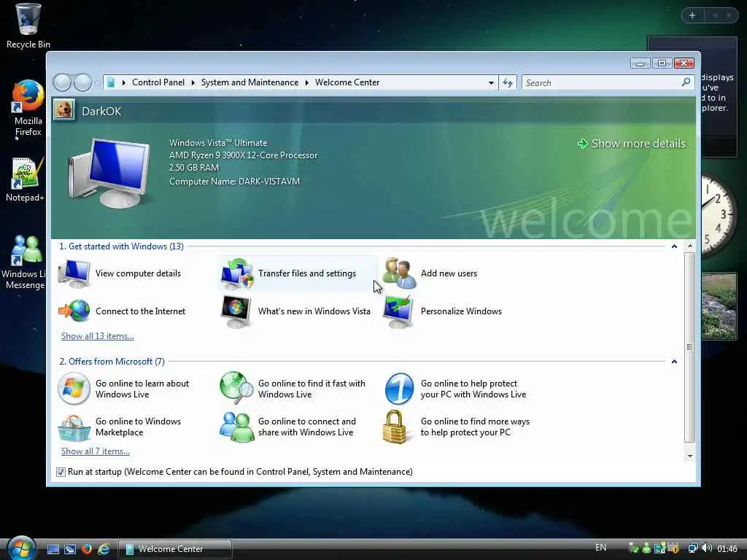Viewport: 747px width, 560px height.
Task: Click the Windows Vista Ultimate edition text
Action: point(218,143)
